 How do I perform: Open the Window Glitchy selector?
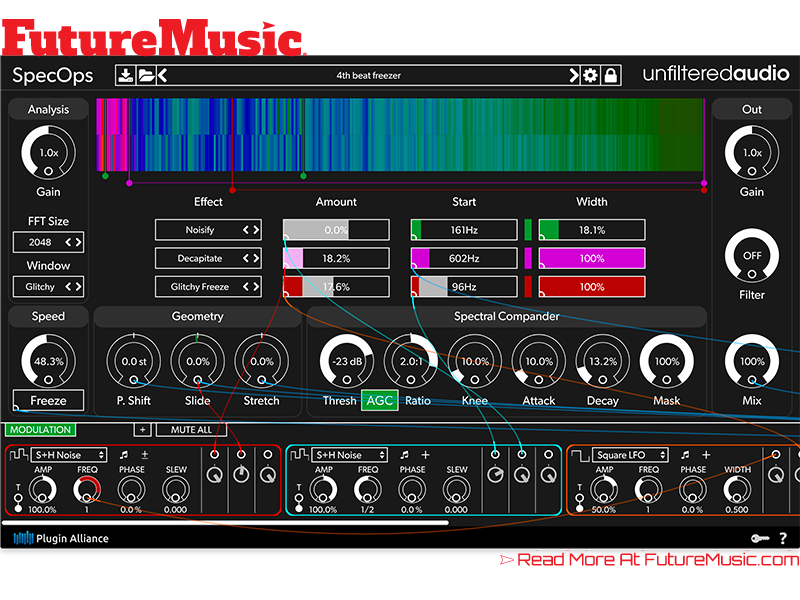(48, 287)
